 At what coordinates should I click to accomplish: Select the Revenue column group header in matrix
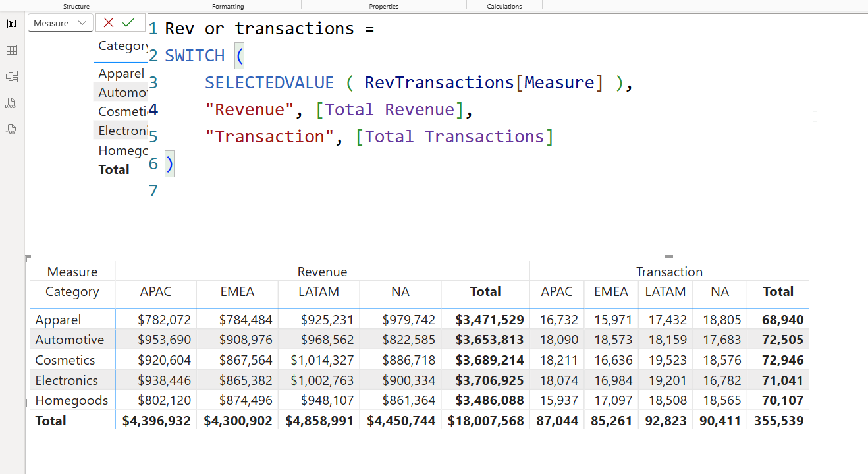[x=322, y=272]
